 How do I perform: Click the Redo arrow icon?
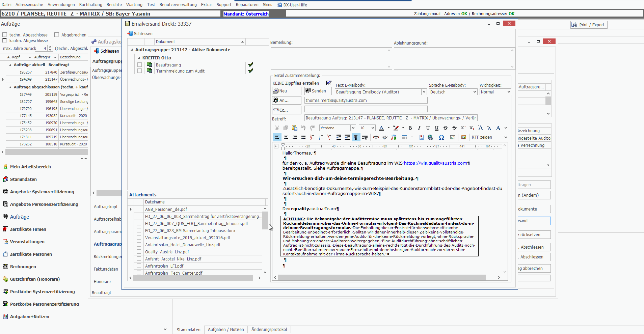pyautogui.click(x=312, y=128)
